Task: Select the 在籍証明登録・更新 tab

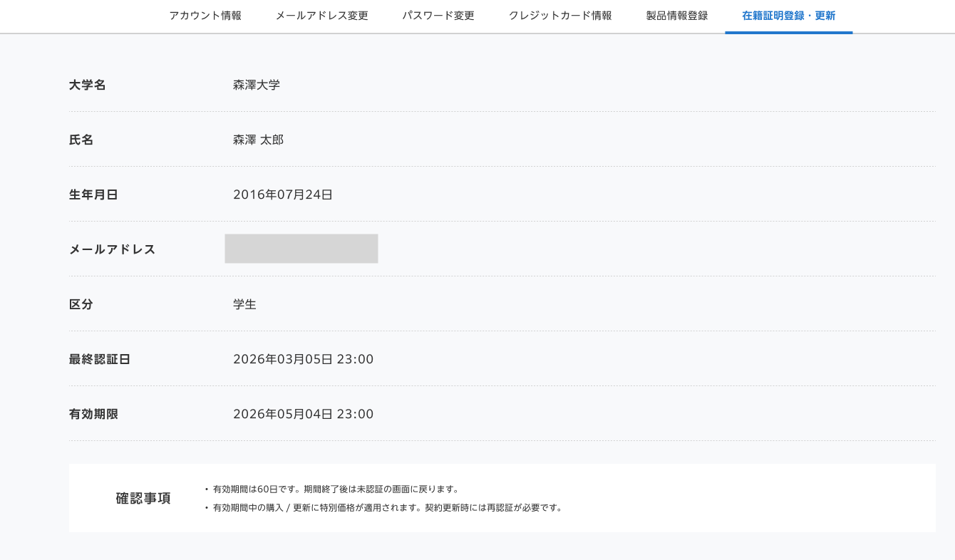Action: (x=789, y=16)
